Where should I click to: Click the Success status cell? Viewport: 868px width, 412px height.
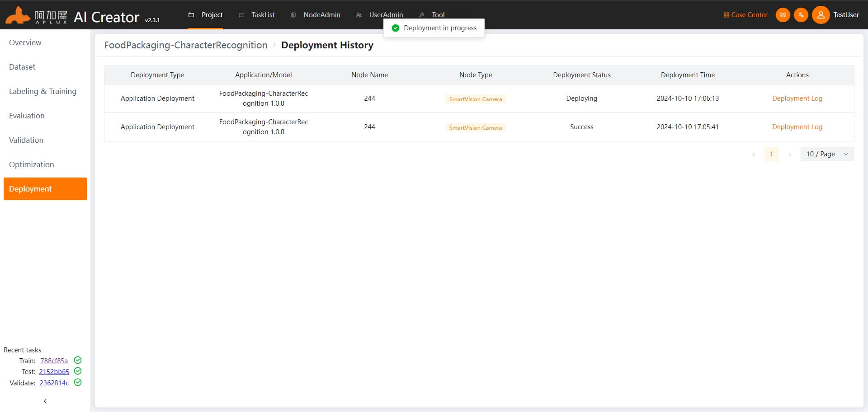pos(581,127)
